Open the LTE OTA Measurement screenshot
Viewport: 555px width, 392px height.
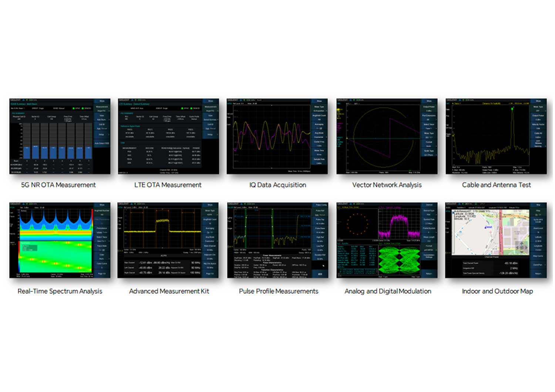point(168,136)
